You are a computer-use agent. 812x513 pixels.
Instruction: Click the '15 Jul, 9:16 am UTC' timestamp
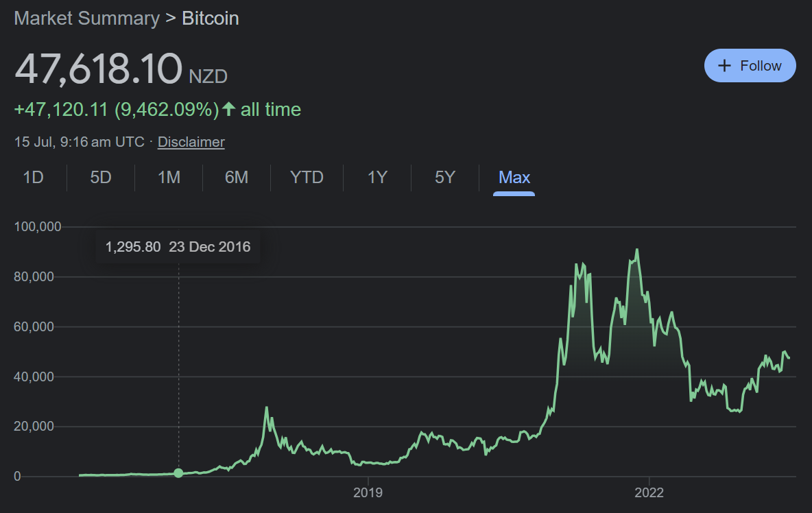(80, 142)
